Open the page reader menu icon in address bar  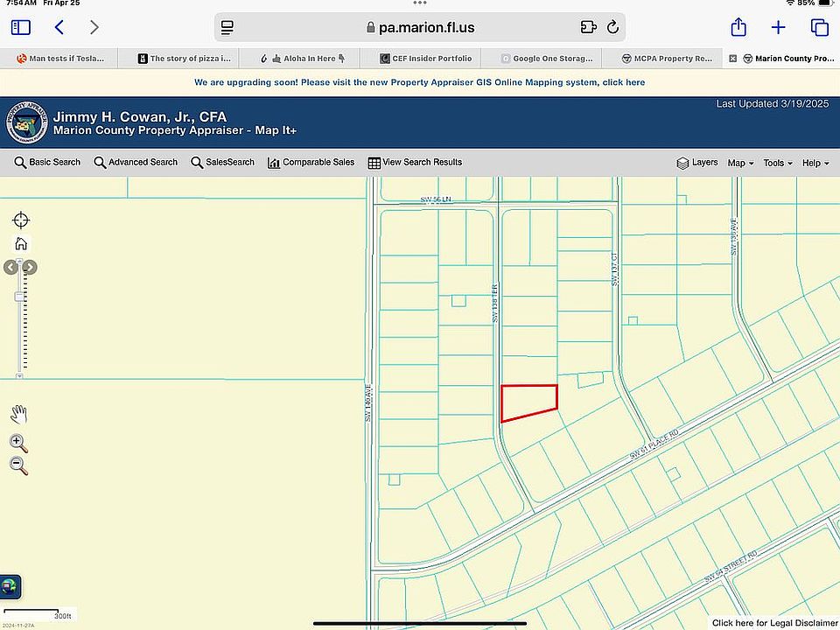pyautogui.click(x=227, y=27)
